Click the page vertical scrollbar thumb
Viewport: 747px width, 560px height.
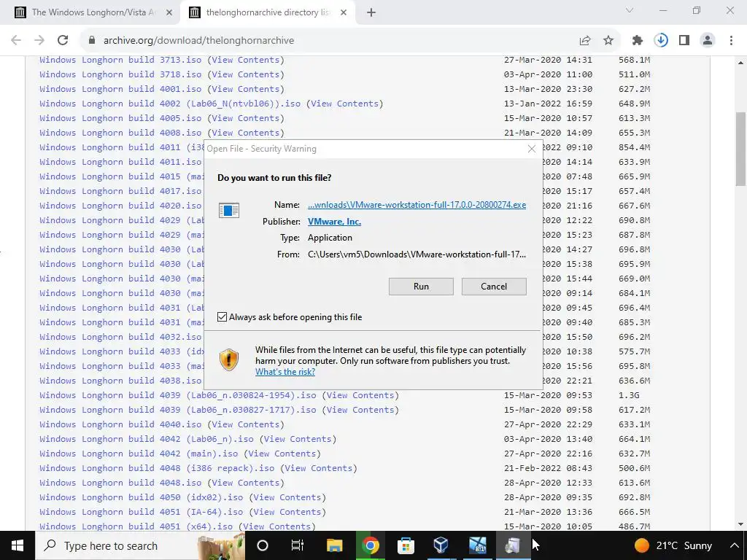pos(740,149)
